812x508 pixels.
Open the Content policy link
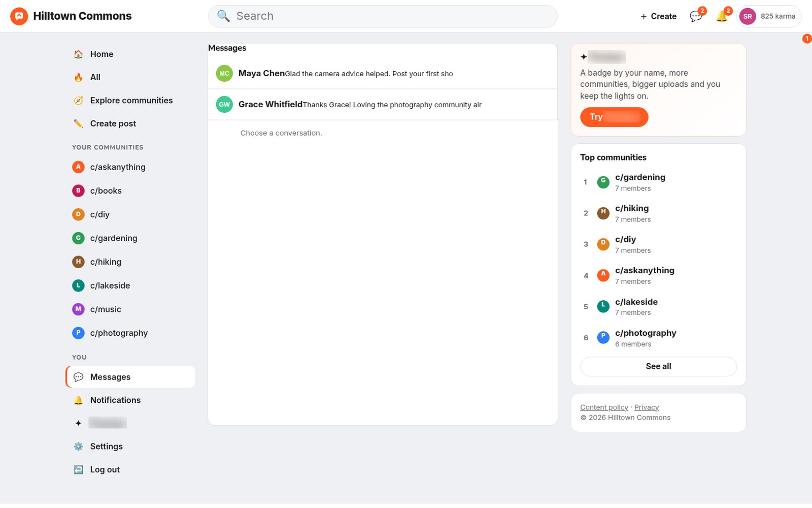(604, 407)
